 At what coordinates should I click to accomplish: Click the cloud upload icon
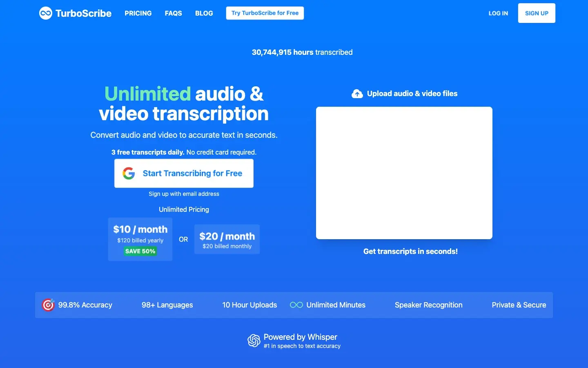(357, 94)
